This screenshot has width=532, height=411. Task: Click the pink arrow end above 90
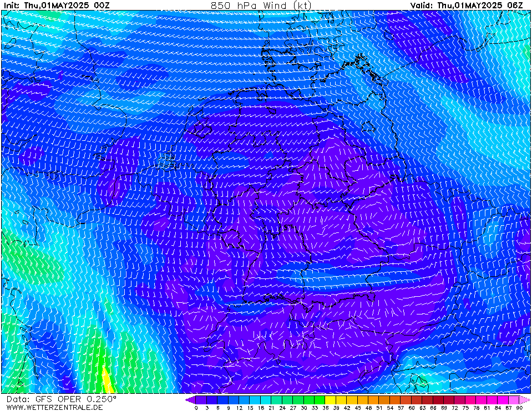tap(525, 400)
